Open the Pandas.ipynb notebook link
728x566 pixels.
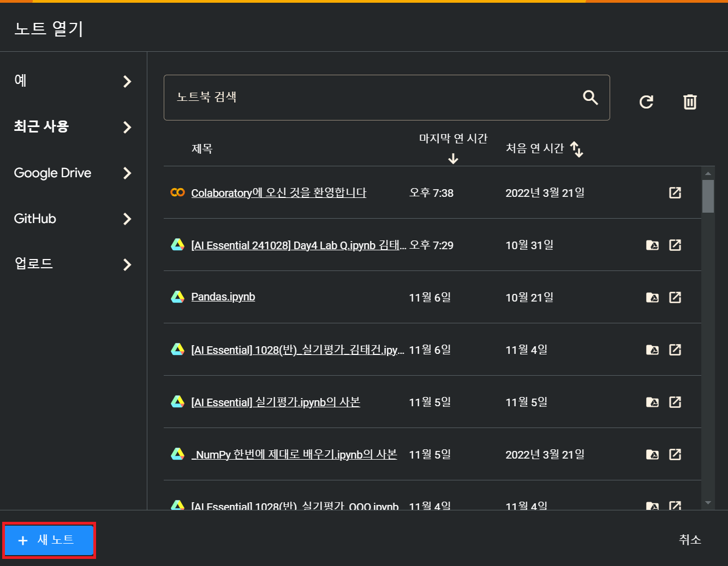[x=223, y=297]
